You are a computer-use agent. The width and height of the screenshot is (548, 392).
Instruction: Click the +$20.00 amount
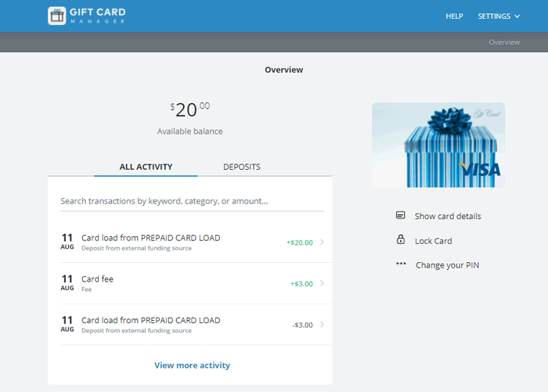point(300,243)
